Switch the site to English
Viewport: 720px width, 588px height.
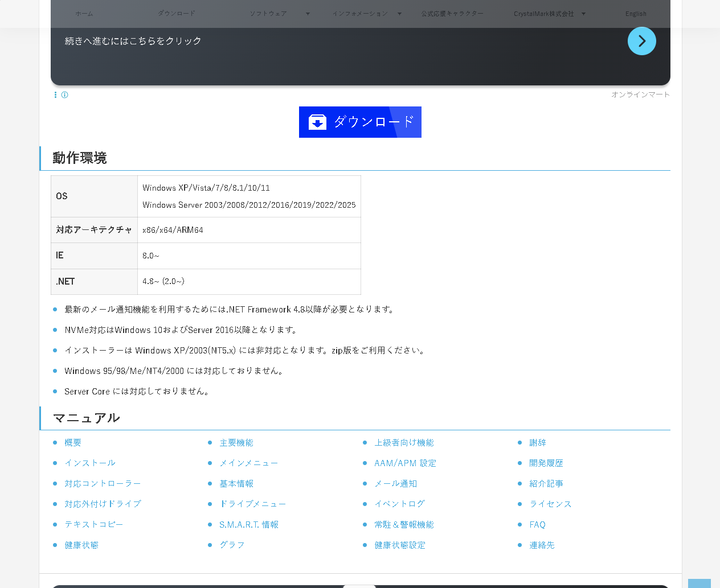click(636, 14)
